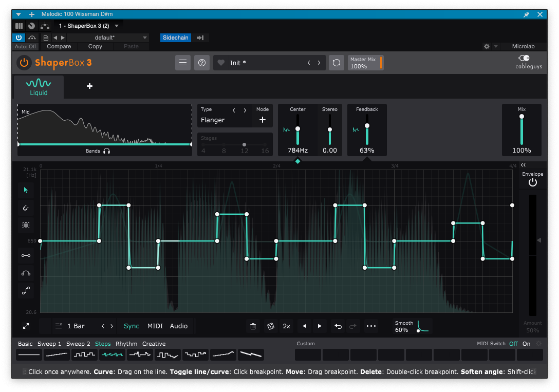Set MIDI Switch to On
559x392 pixels.
[x=527, y=344]
